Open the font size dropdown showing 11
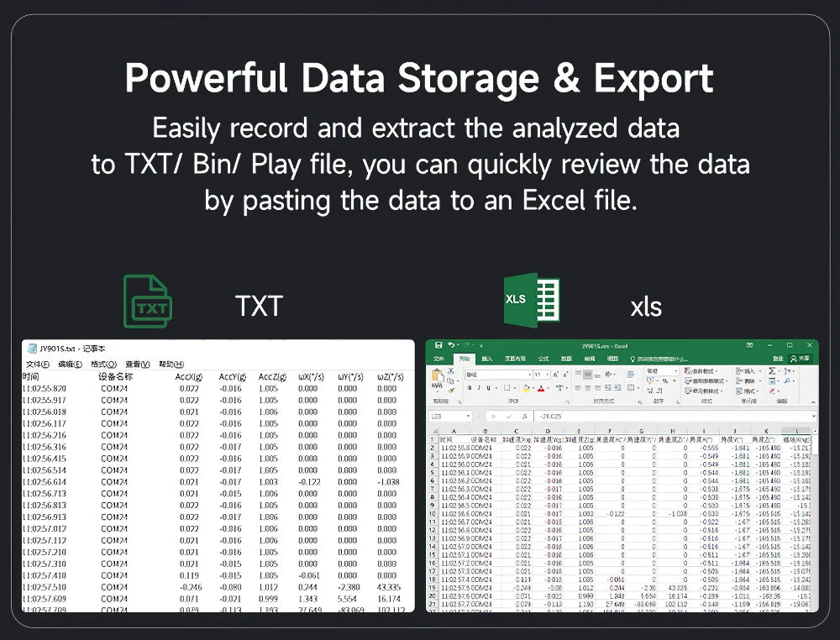Screen dimensions: 840x640 tap(541, 374)
